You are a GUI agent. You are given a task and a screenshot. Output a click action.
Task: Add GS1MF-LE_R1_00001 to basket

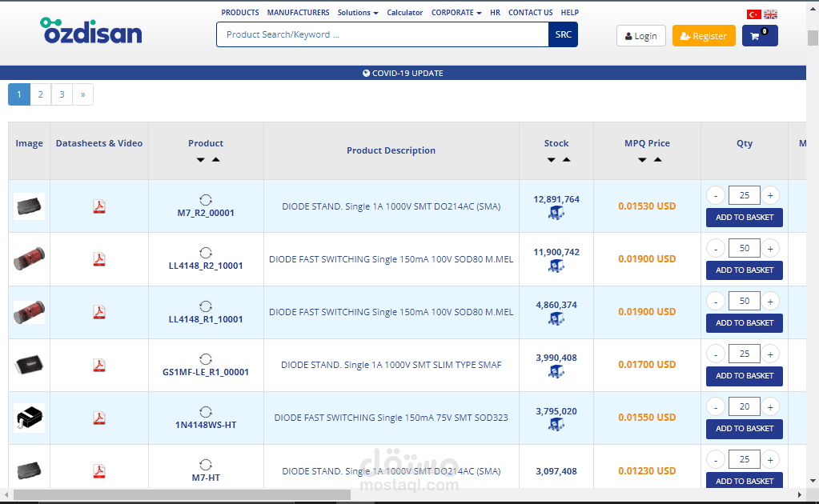[745, 376]
